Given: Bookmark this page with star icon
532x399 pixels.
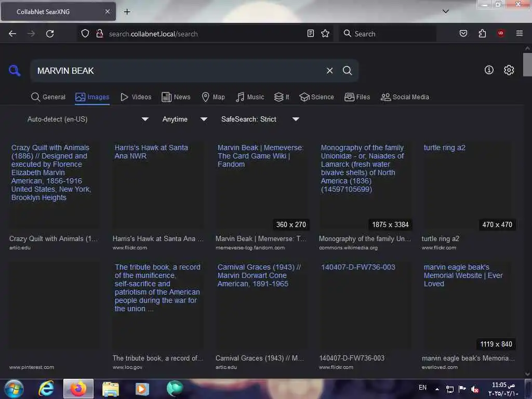Looking at the screenshot, I should [325, 33].
